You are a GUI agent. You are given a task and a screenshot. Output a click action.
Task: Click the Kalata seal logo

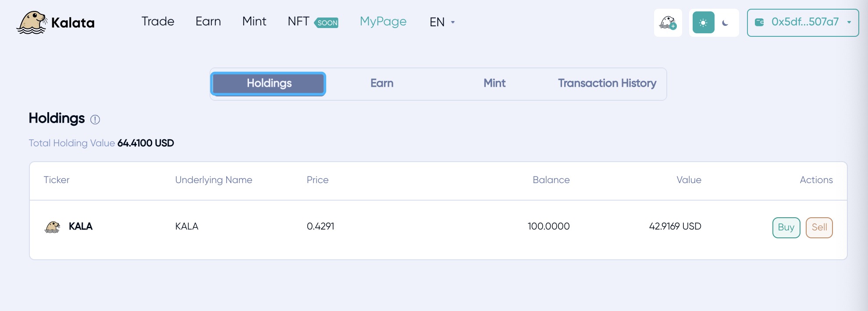click(x=32, y=22)
